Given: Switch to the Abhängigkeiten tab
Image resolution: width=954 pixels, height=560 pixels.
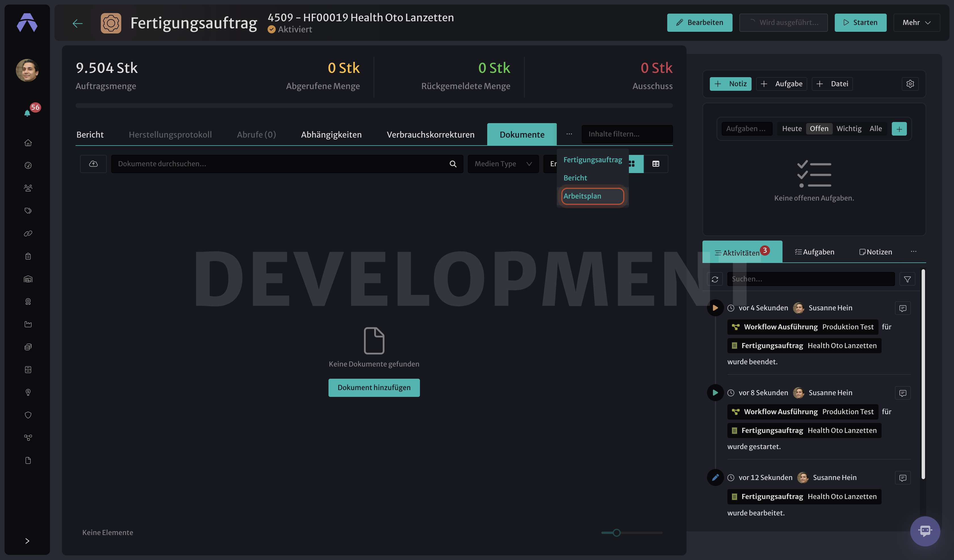Looking at the screenshot, I should 331,135.
